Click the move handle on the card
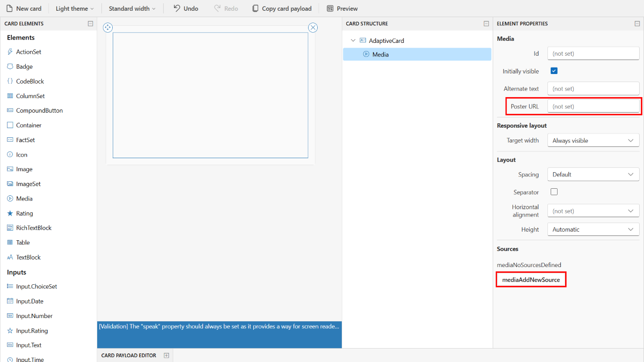The height and width of the screenshot is (362, 644). [107, 27]
